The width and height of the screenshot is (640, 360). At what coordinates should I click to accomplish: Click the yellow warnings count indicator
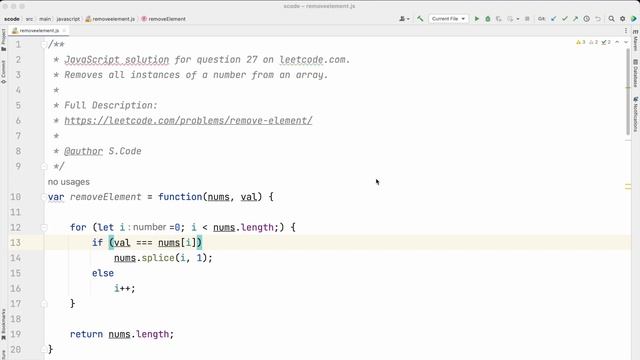click(x=580, y=42)
